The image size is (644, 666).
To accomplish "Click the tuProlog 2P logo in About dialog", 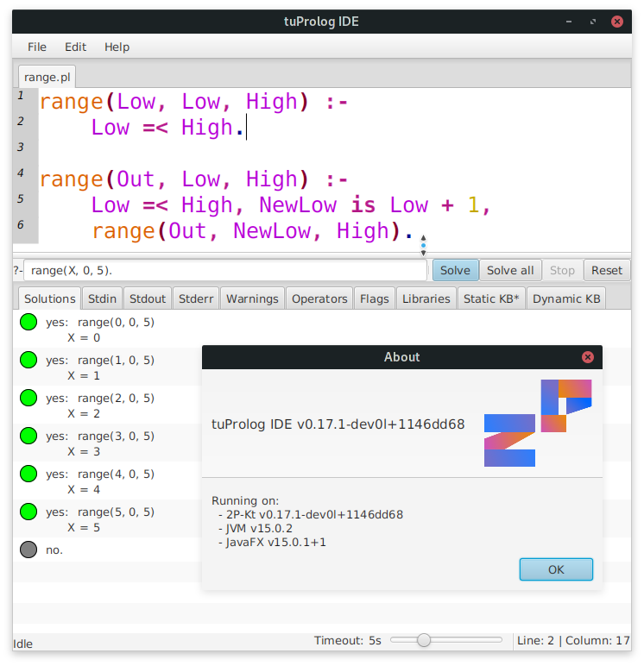I will tap(538, 423).
